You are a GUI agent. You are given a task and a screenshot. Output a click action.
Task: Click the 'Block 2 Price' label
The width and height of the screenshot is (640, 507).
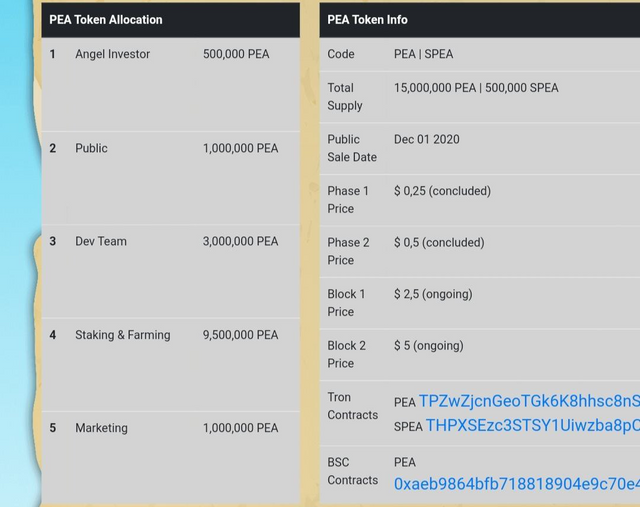tap(347, 354)
